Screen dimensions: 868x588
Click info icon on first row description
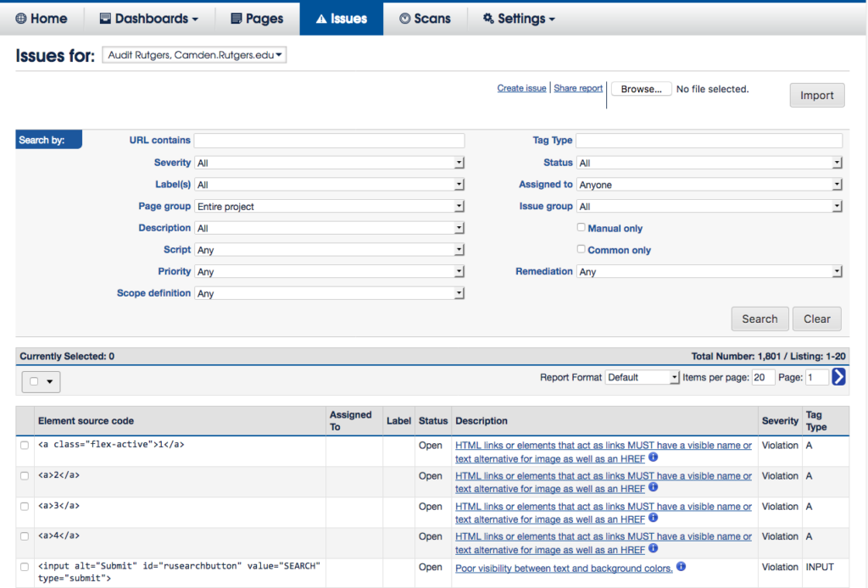654,458
